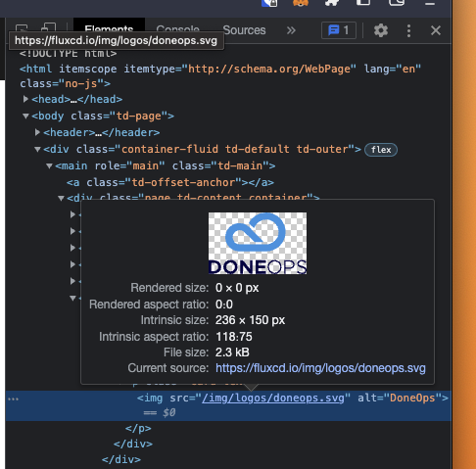Click the DoneOps logo preview thumbnail

258,243
